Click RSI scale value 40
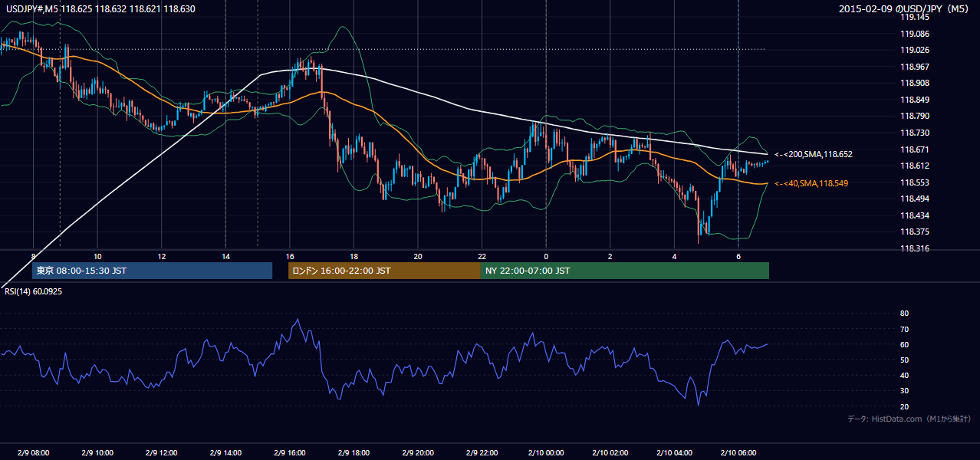The height and width of the screenshot is (460, 980). pyautogui.click(x=904, y=375)
